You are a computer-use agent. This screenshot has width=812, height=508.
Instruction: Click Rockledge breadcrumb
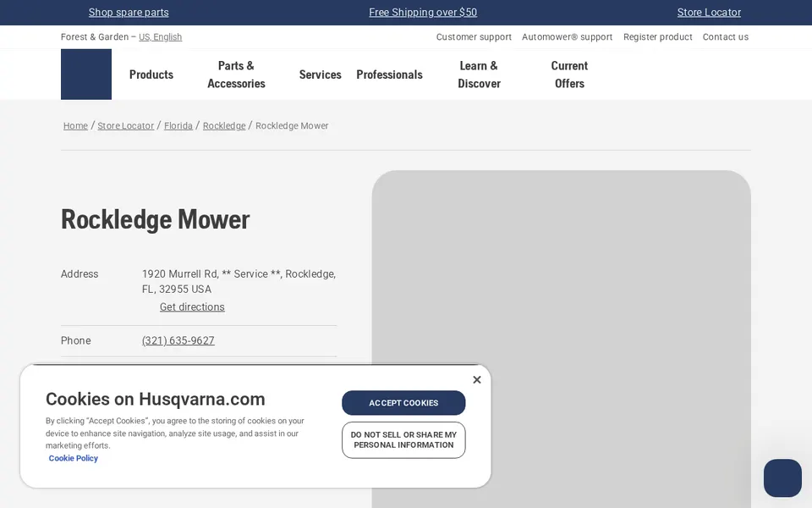pyautogui.click(x=224, y=126)
